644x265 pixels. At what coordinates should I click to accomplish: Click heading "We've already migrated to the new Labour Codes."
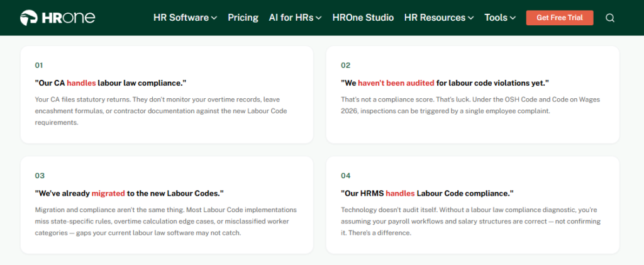coord(129,193)
